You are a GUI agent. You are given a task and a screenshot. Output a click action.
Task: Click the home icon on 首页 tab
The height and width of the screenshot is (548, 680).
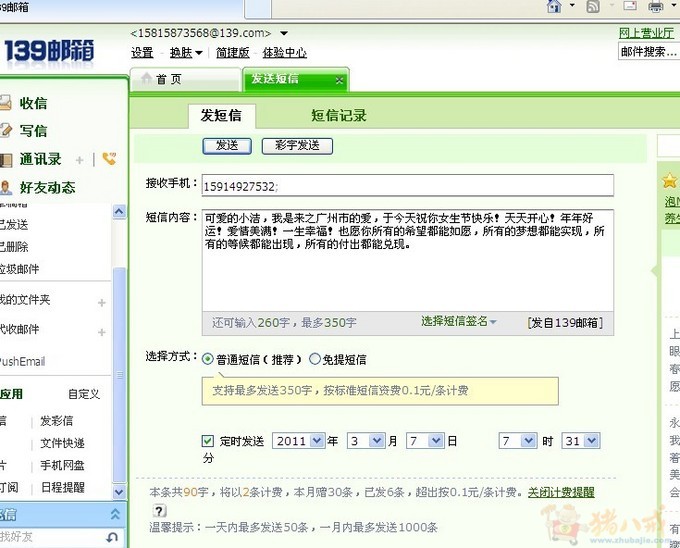pos(147,78)
